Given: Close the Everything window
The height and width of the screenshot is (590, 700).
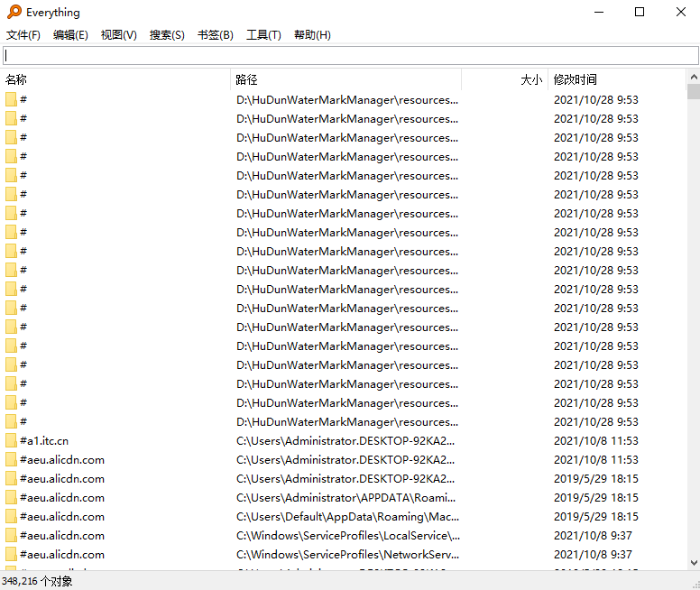Looking at the screenshot, I should click(680, 12).
